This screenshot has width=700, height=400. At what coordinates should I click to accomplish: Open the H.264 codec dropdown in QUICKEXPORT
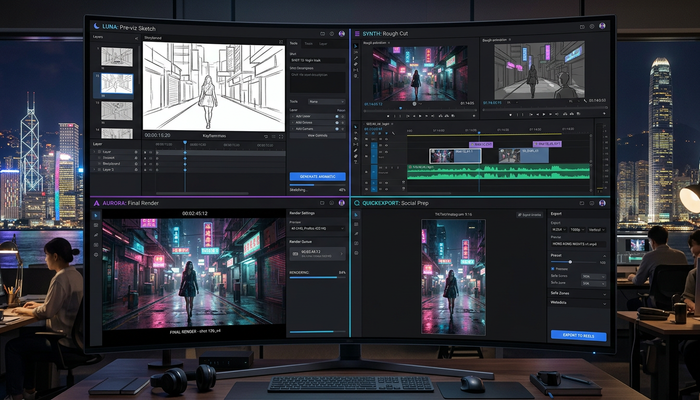point(559,230)
